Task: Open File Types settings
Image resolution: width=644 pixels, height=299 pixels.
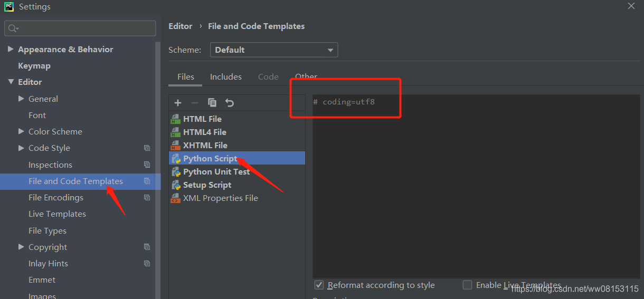Action: tap(48, 230)
